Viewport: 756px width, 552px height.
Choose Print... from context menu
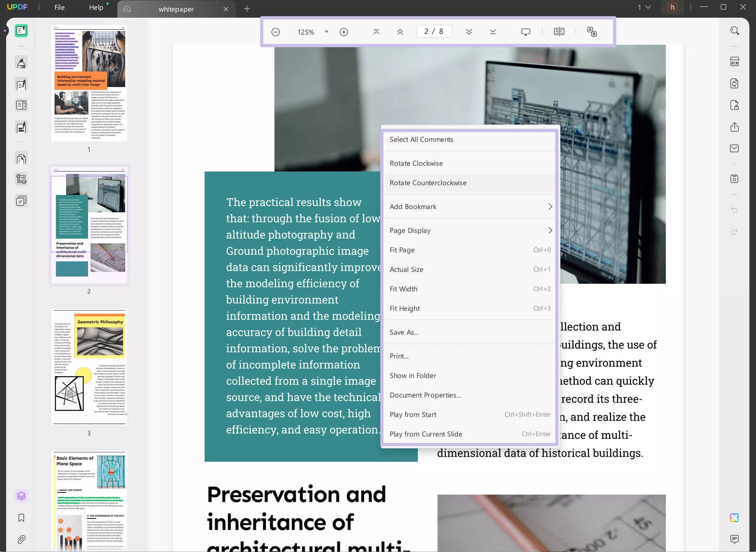pos(470,356)
